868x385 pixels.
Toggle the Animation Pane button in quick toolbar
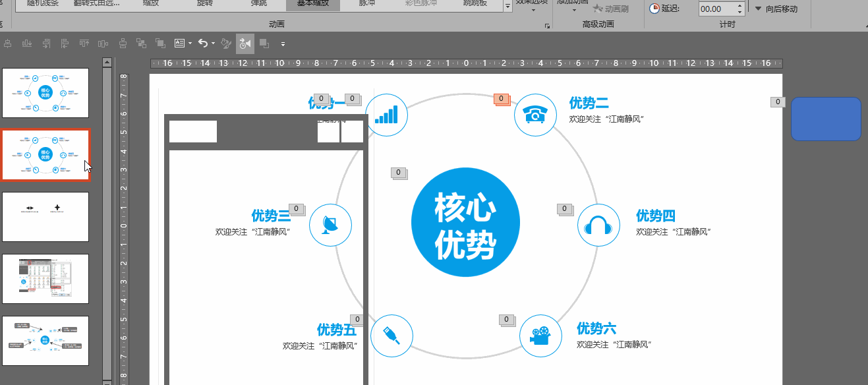(245, 44)
